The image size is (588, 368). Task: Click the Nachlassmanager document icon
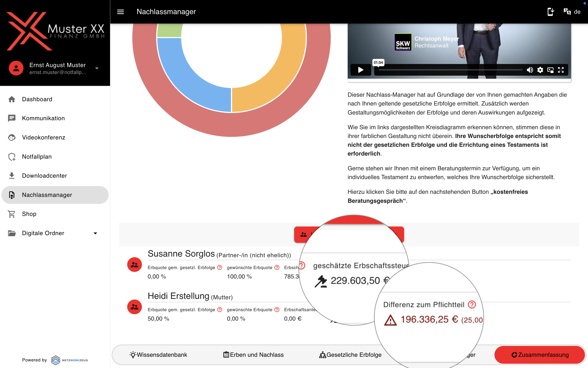pyautogui.click(x=12, y=195)
